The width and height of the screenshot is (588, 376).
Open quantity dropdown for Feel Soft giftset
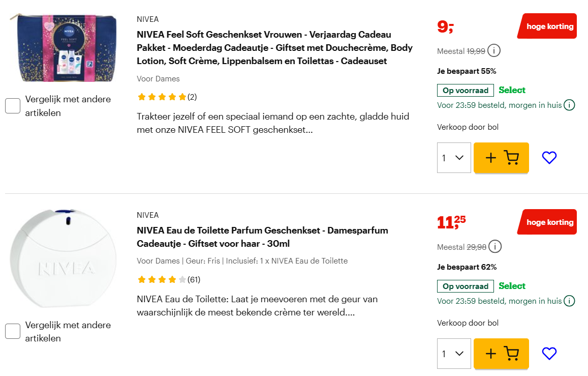click(x=454, y=158)
